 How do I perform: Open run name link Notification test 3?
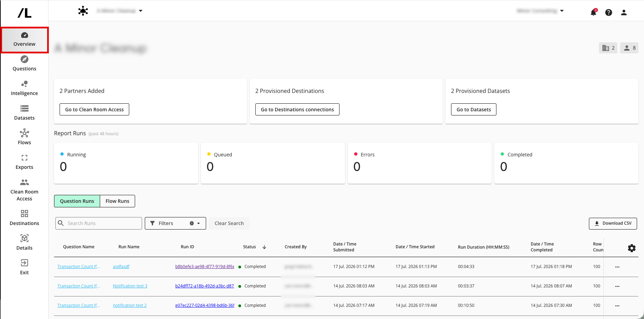click(130, 286)
